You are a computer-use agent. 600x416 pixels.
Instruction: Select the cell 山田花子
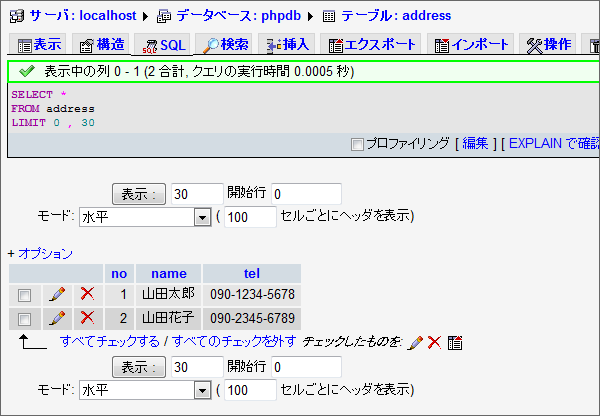pos(168,318)
